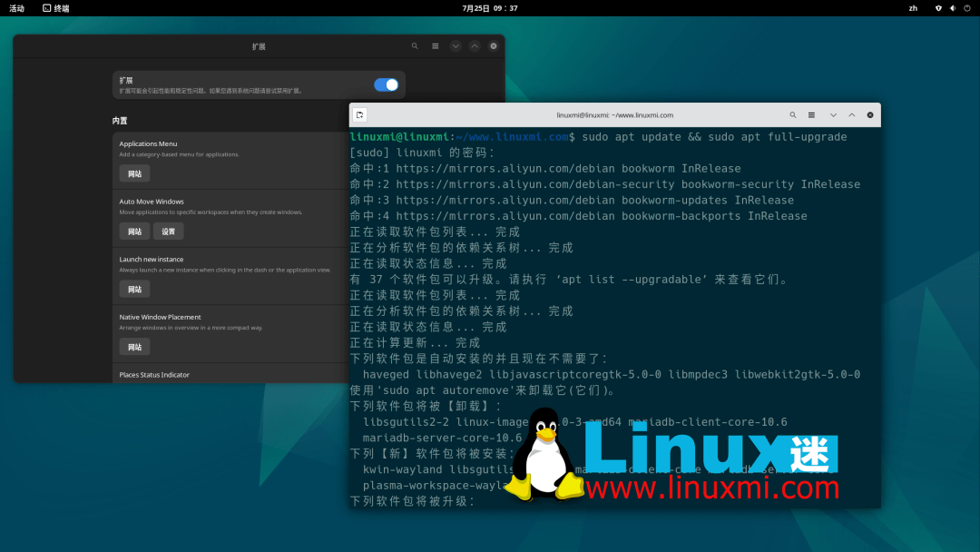Open the Extensions app search icon

point(415,45)
